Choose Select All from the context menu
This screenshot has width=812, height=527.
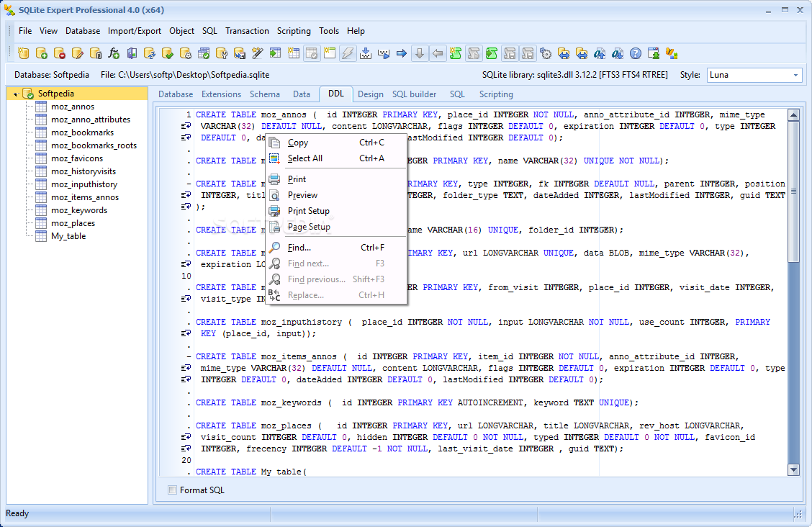point(336,158)
